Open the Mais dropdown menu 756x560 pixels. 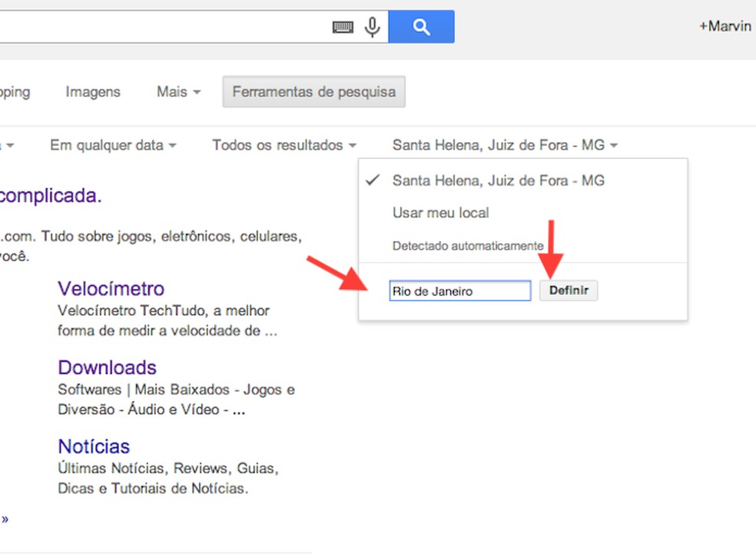pos(177,91)
